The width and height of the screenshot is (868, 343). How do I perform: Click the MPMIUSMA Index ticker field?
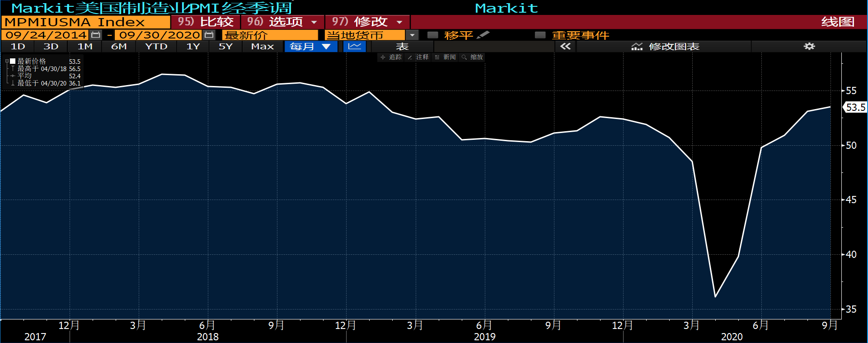pos(86,22)
